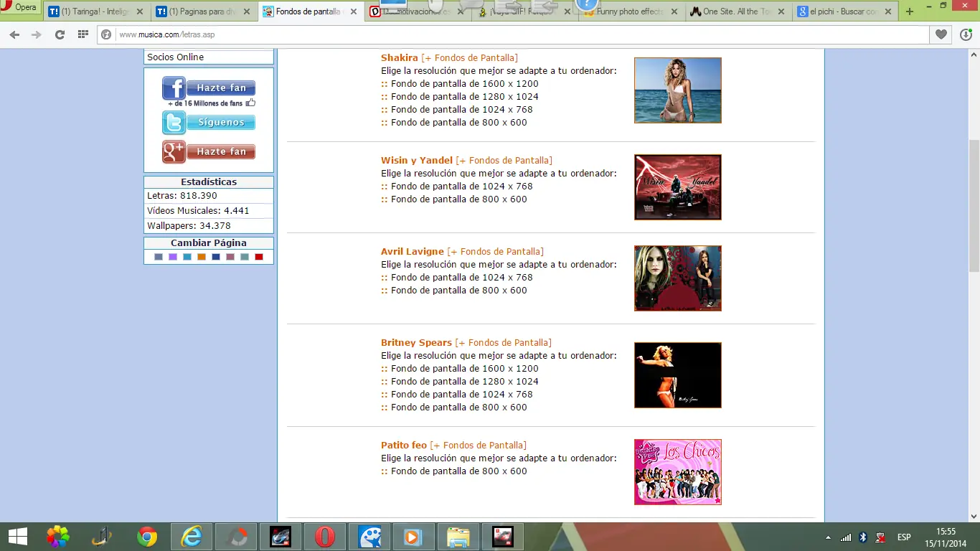
Task: Click the address bar with www.musica.com/letras.asp
Action: 513,34
